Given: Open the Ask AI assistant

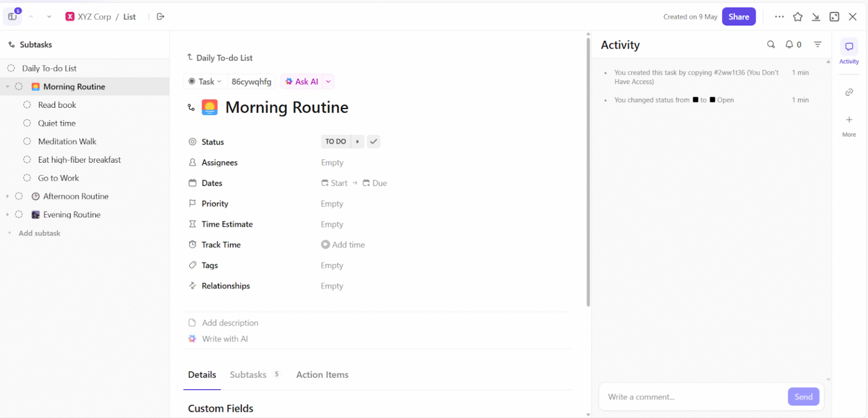Looking at the screenshot, I should point(303,81).
